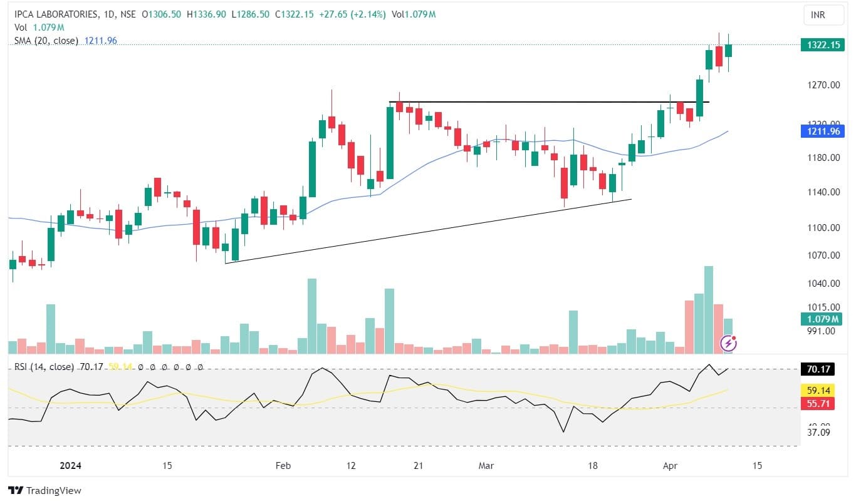Click the INR currency button
The height and width of the screenshot is (504, 856).
825,14
